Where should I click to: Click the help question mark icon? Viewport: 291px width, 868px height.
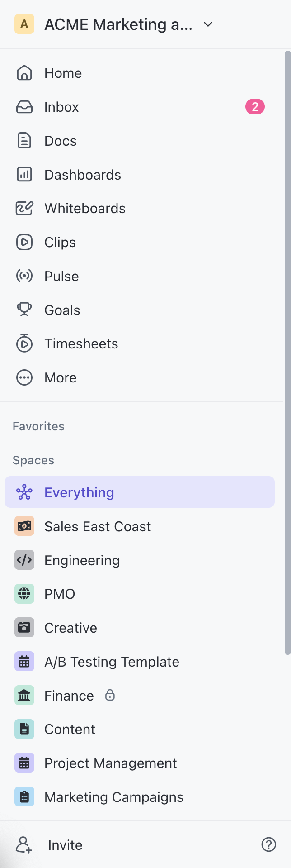pyautogui.click(x=269, y=844)
